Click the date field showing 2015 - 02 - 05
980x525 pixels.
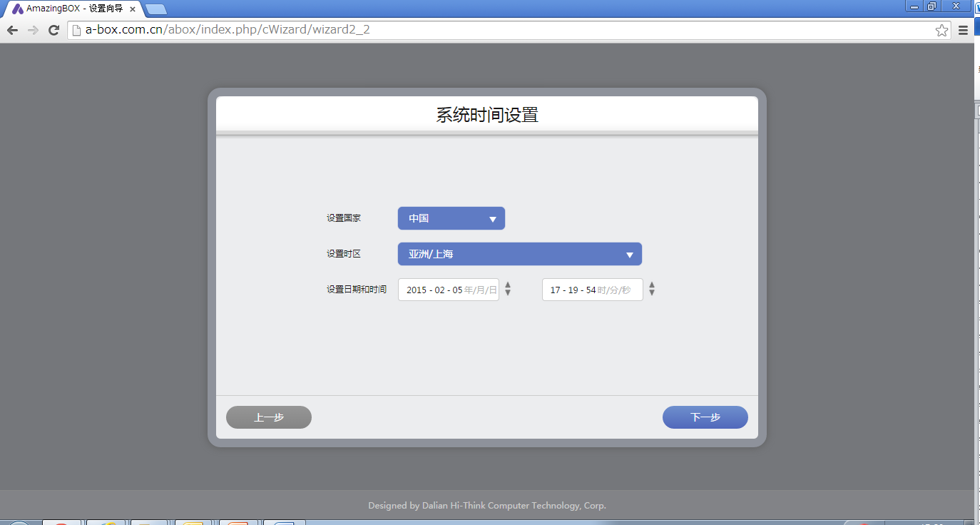tap(448, 290)
